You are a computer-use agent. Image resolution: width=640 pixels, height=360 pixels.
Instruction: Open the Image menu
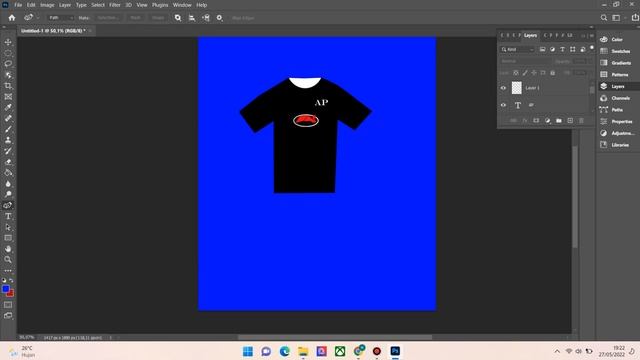pos(47,5)
